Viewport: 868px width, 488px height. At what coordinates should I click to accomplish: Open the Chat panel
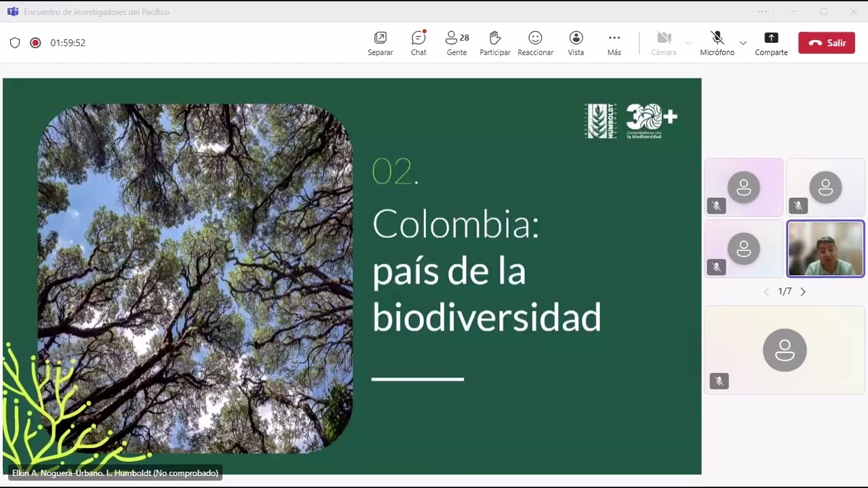pos(418,43)
